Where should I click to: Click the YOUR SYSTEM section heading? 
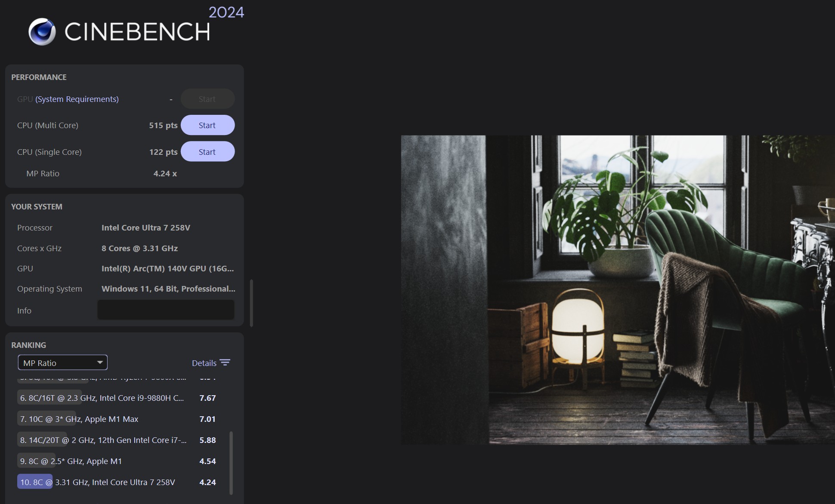point(37,206)
